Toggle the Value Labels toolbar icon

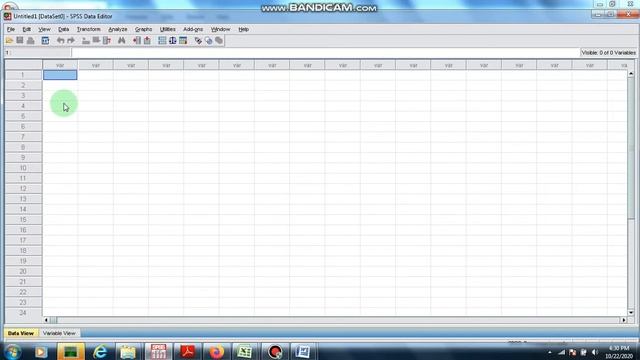198,40
